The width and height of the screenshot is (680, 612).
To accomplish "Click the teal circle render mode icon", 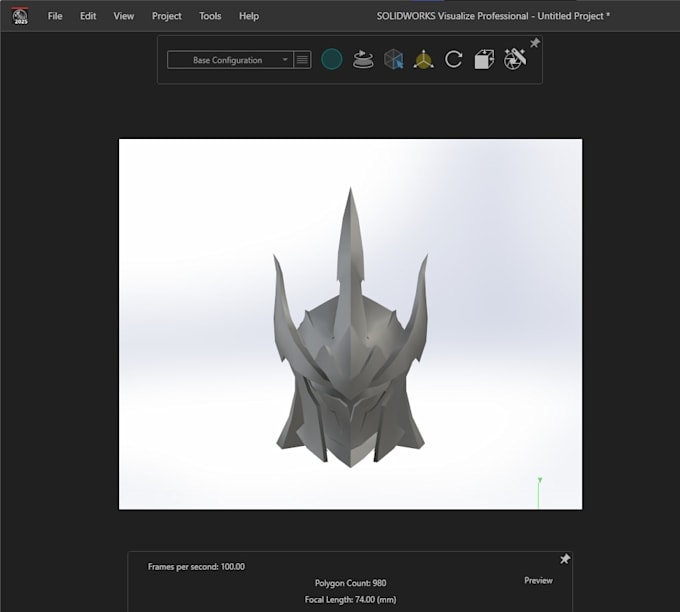I will pyautogui.click(x=332, y=59).
